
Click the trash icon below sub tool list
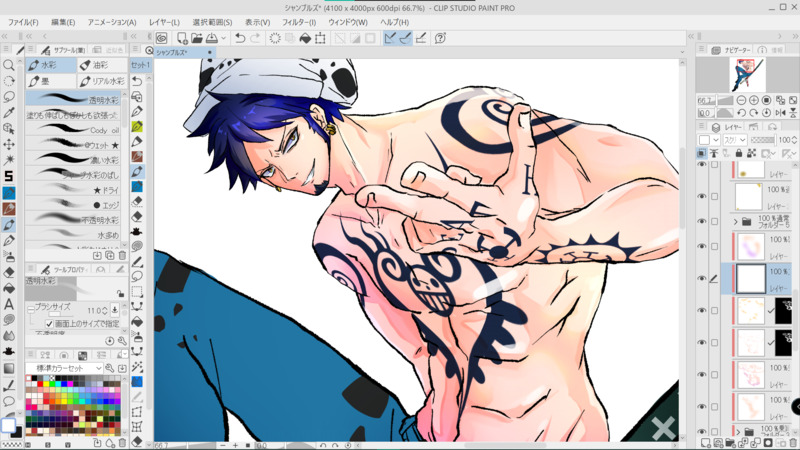(x=122, y=255)
